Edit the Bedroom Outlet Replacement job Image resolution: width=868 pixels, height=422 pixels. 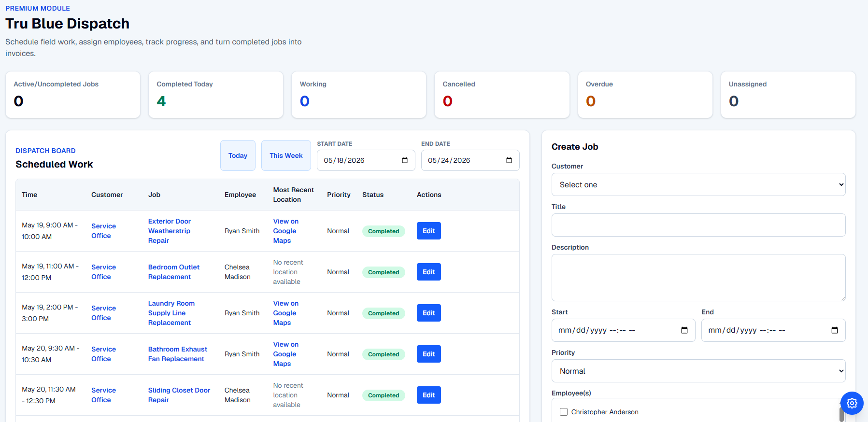click(x=429, y=272)
